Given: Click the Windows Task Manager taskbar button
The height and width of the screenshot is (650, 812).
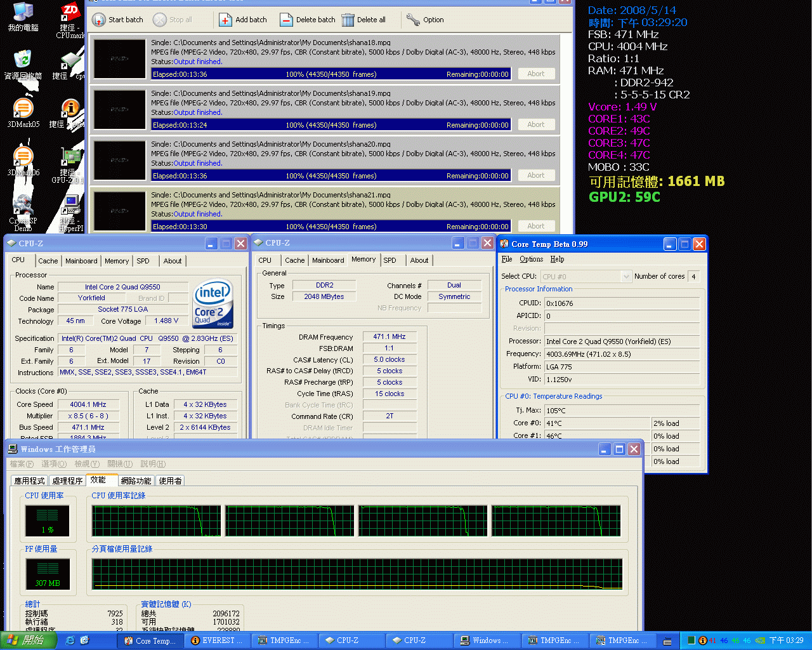Looking at the screenshot, I should 487,640.
